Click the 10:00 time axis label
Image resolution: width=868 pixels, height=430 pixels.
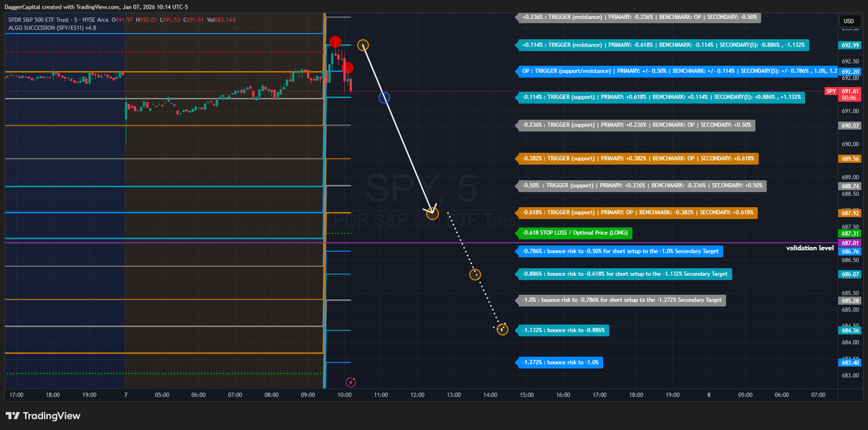click(x=345, y=395)
